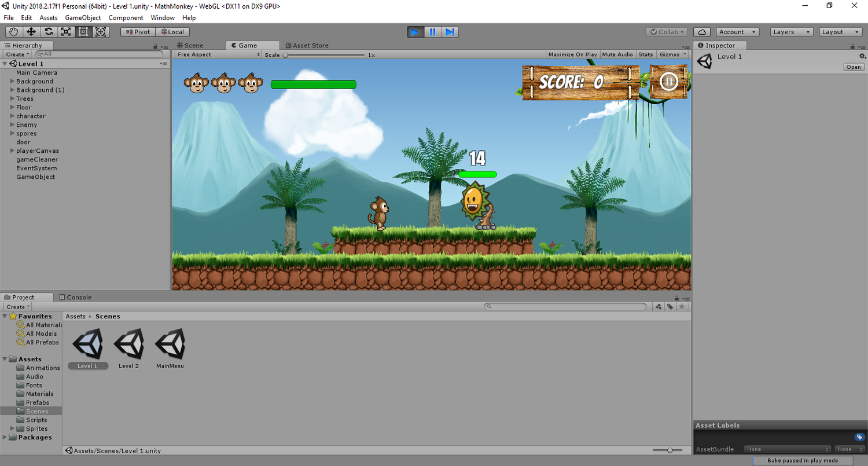Collapse the Level 1 scene
This screenshot has width=868, height=466.
coord(5,64)
